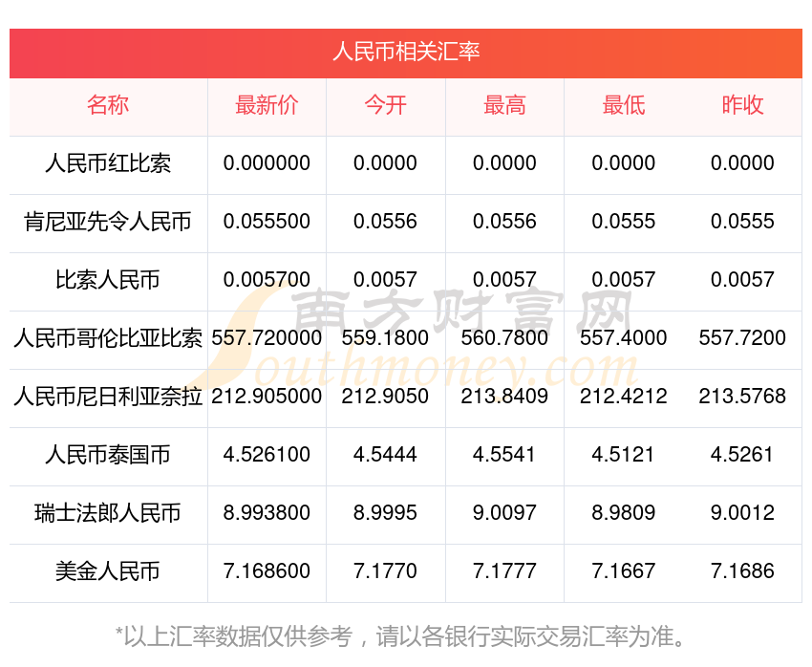Click previous close 0.0057 in 比索人民币 row
812x667 pixels.
click(x=742, y=280)
